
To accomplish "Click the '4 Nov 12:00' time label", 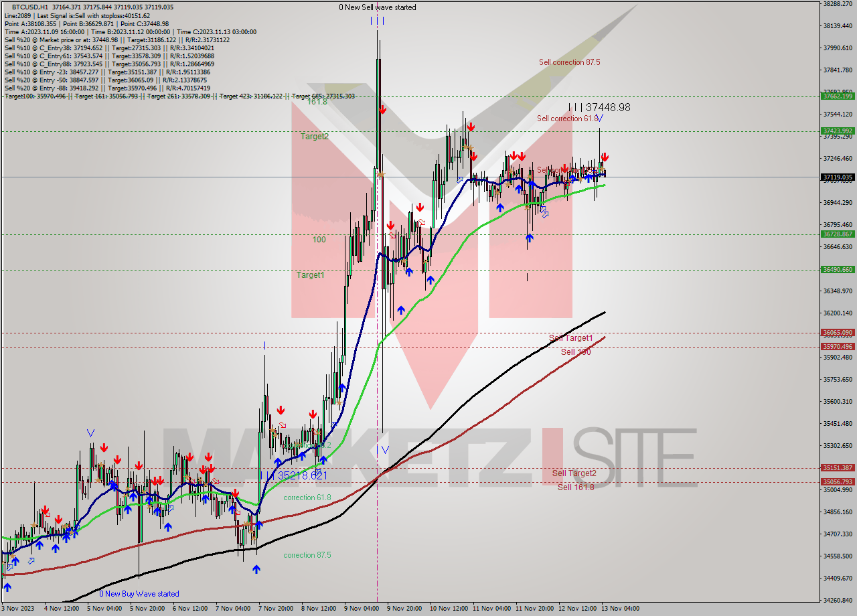I will 60,609.
